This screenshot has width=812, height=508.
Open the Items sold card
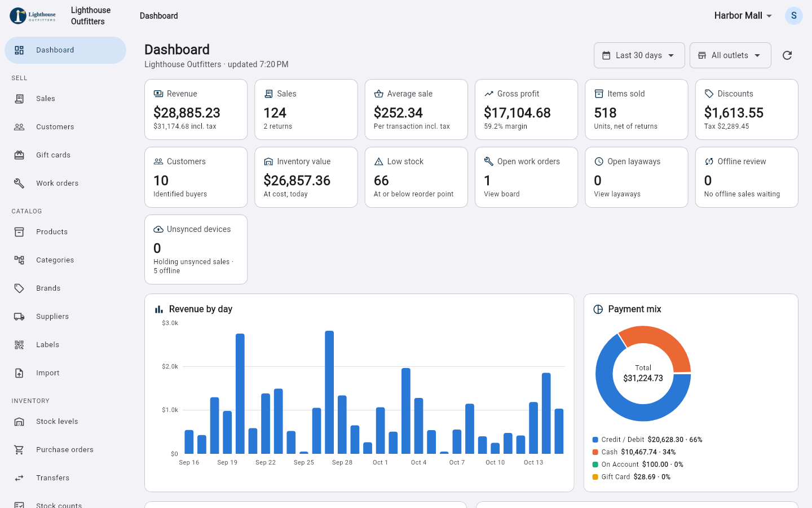point(637,110)
